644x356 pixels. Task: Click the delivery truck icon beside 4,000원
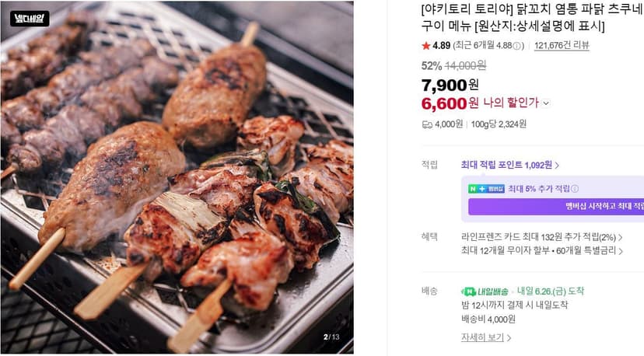(427, 124)
